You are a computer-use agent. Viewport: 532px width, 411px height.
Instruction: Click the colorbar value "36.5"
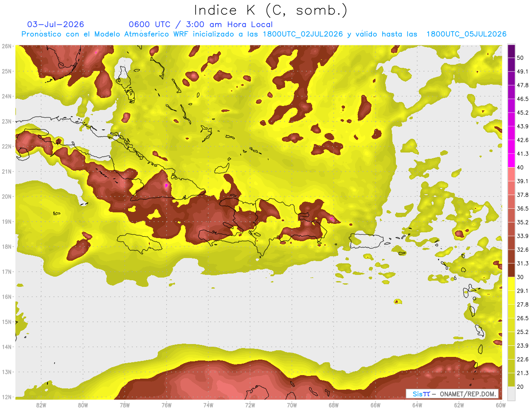pyautogui.click(x=523, y=208)
